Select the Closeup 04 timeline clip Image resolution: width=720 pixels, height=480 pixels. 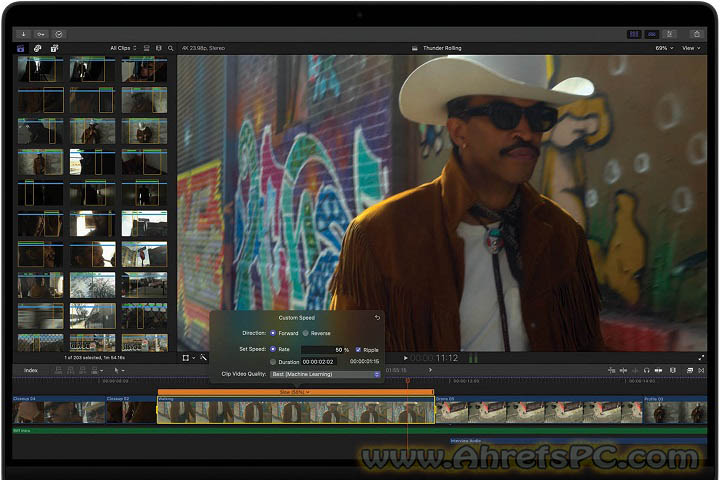(x=59, y=410)
